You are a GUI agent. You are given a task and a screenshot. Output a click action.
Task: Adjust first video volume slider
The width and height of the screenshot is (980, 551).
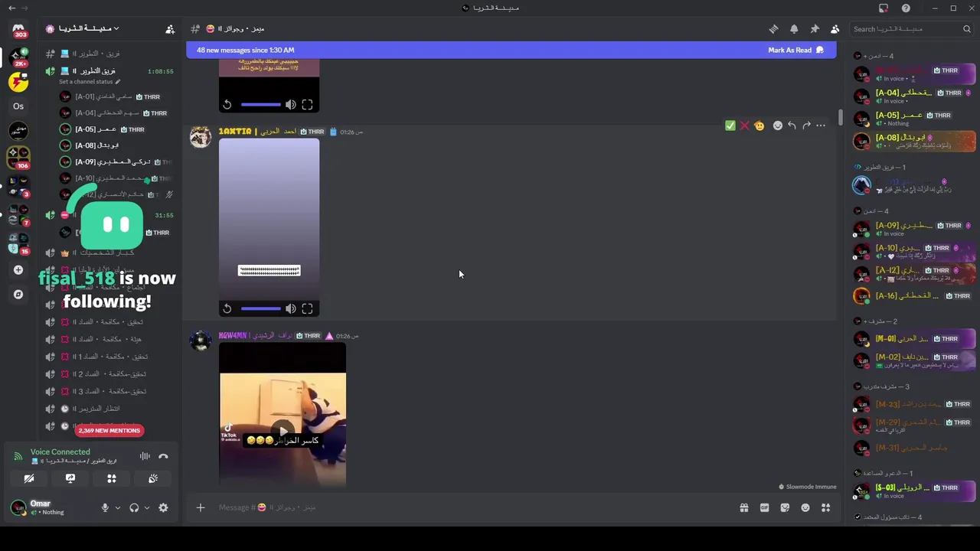pos(260,105)
